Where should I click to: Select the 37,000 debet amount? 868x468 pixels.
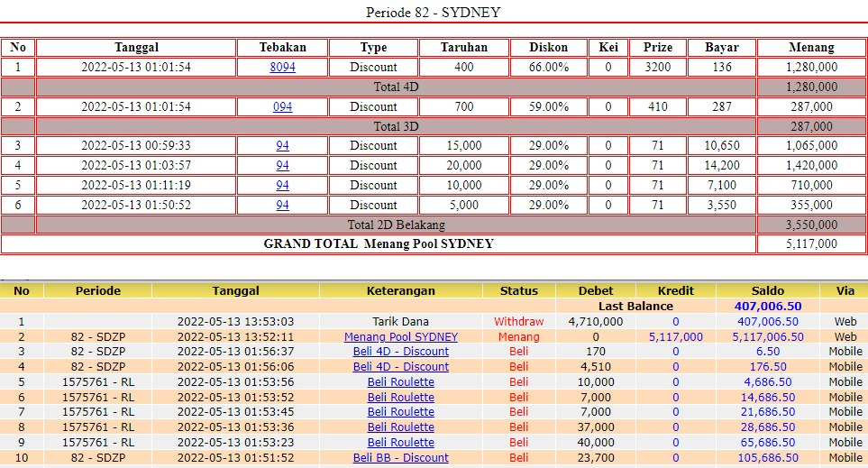[x=596, y=427]
